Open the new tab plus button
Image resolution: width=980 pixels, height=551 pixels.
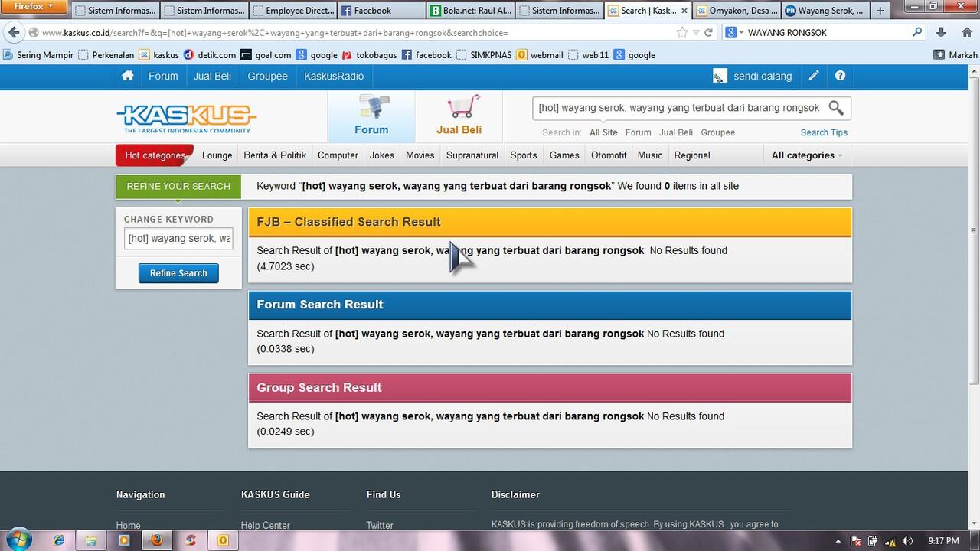(x=880, y=11)
